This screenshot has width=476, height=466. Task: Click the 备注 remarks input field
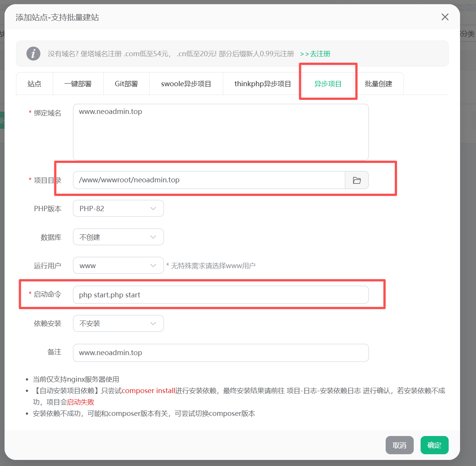221,353
